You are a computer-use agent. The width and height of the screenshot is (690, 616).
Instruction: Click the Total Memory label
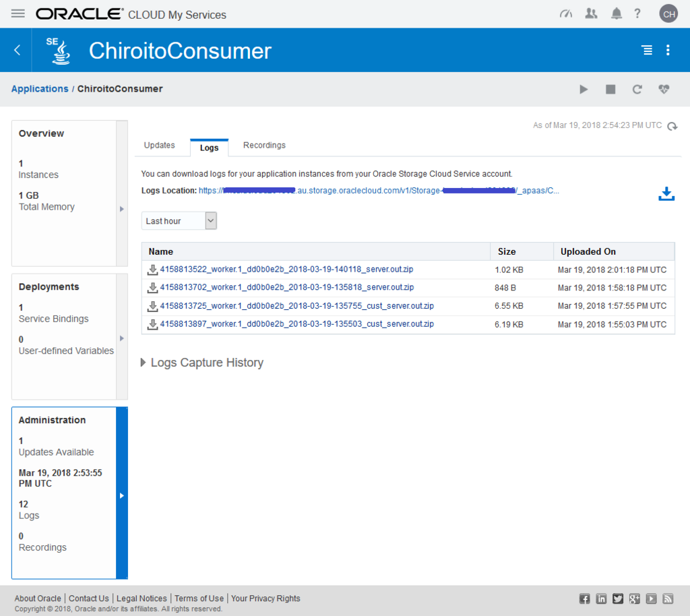click(x=46, y=207)
